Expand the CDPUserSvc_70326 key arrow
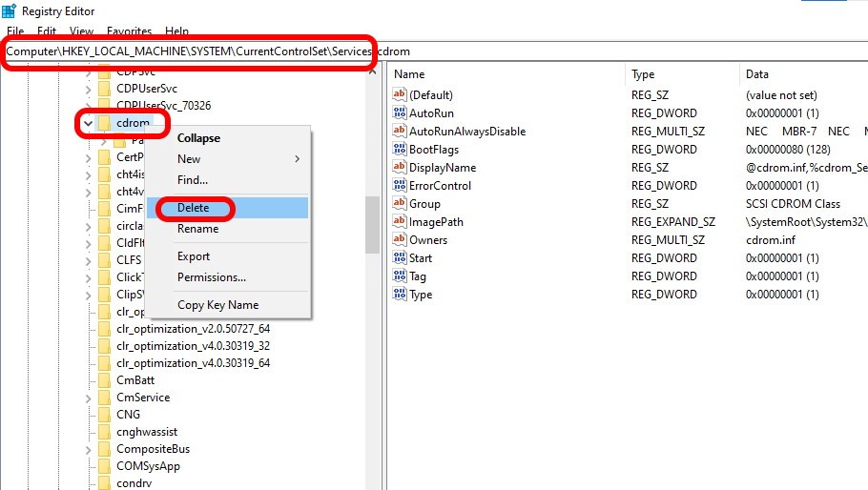This screenshot has width=868, height=490. coord(88,106)
